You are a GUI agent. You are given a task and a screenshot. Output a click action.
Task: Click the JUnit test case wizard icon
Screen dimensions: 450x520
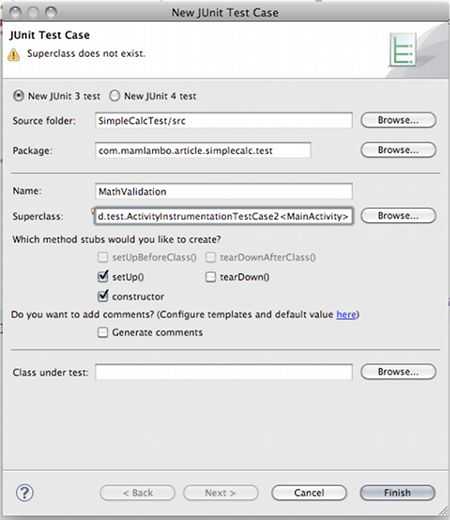tap(403, 49)
